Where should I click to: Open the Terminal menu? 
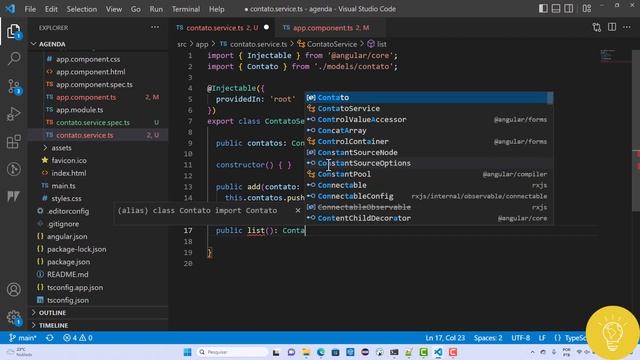(186, 9)
